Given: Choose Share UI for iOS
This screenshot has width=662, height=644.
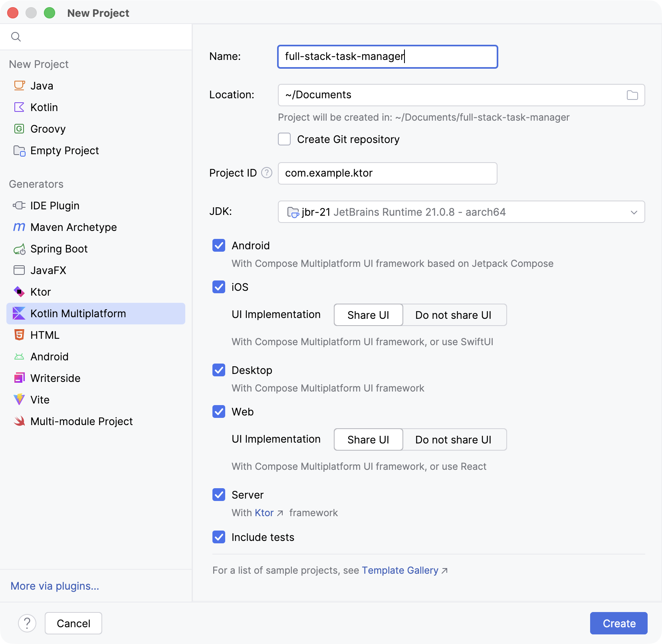Looking at the screenshot, I should click(x=368, y=315).
